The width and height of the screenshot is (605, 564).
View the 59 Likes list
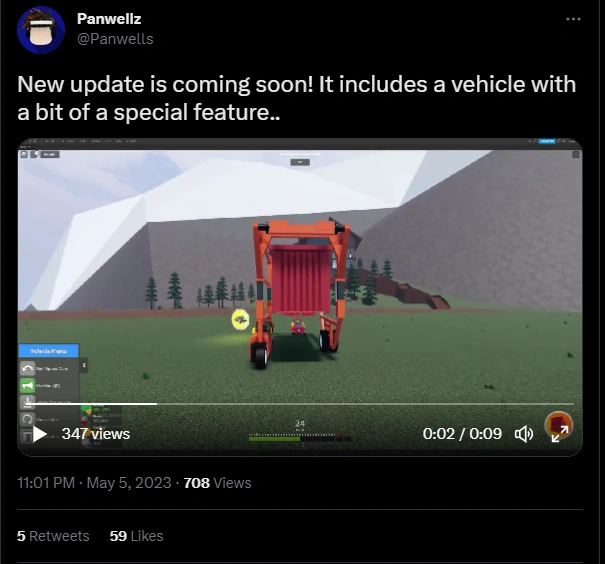[x=136, y=536]
